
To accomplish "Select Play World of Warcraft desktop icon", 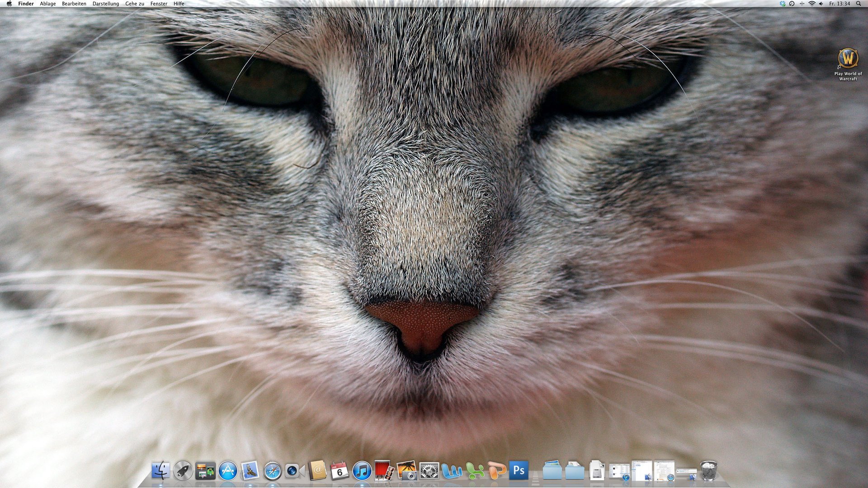I will tap(848, 65).
